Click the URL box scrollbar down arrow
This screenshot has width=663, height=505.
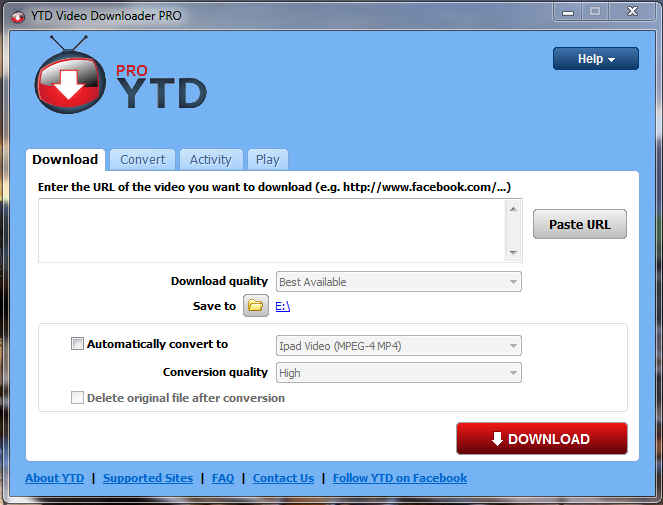tap(513, 253)
